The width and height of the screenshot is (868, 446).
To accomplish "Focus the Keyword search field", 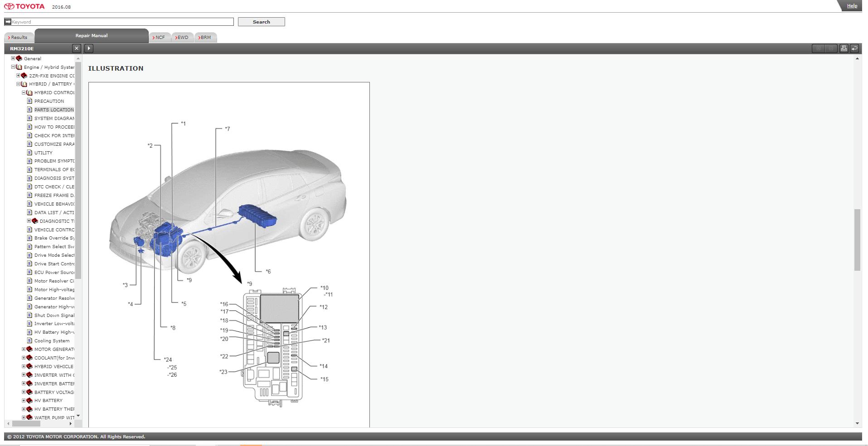I will tap(122, 22).
